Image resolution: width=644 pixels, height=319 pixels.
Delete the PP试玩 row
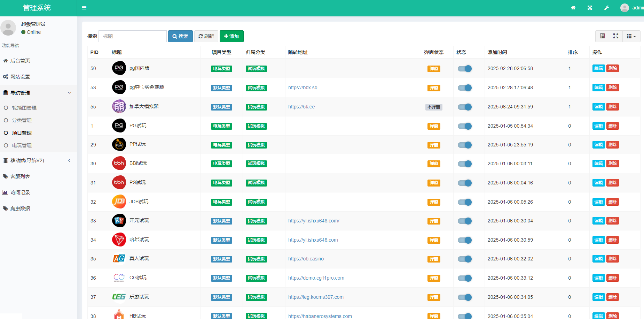612,145
